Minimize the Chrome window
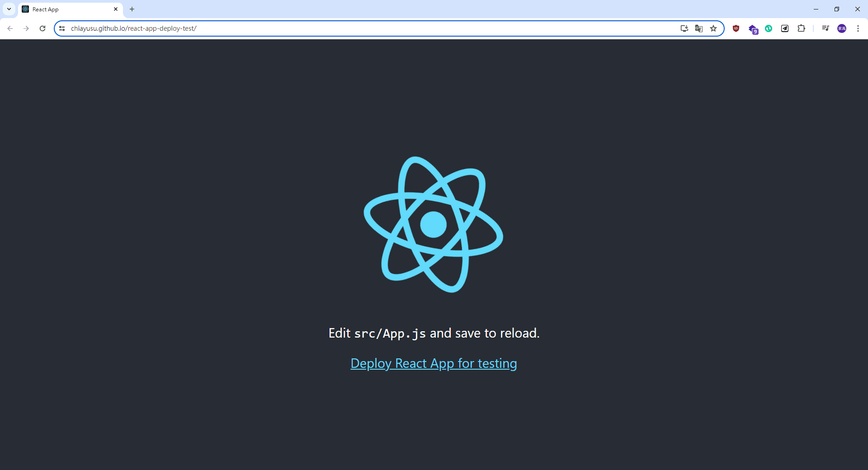This screenshot has height=470, width=868. click(816, 9)
